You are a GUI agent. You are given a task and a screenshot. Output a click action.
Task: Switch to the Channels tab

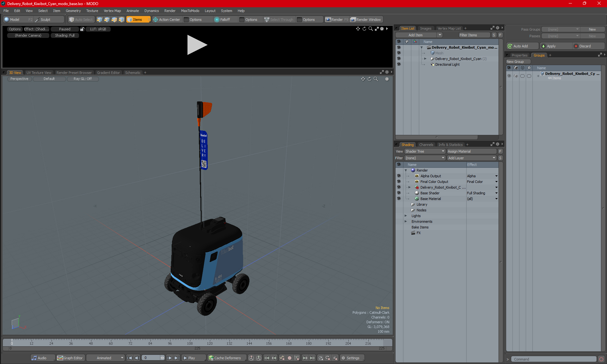coord(426,145)
